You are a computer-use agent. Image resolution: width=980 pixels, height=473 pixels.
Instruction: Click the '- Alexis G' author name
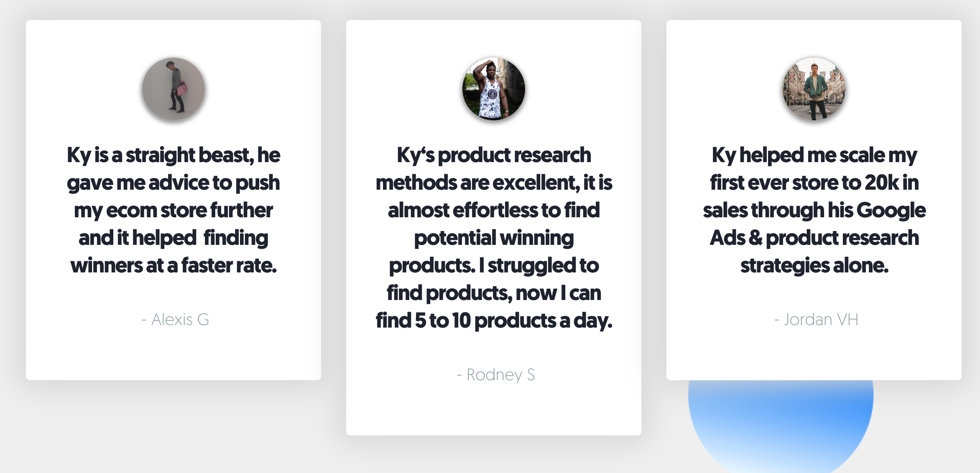pos(175,320)
